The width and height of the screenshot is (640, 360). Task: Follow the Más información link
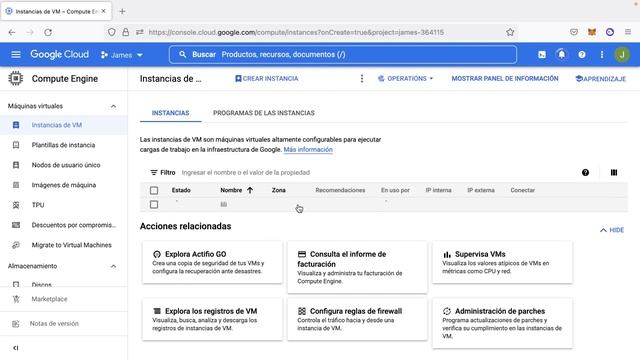click(x=308, y=149)
